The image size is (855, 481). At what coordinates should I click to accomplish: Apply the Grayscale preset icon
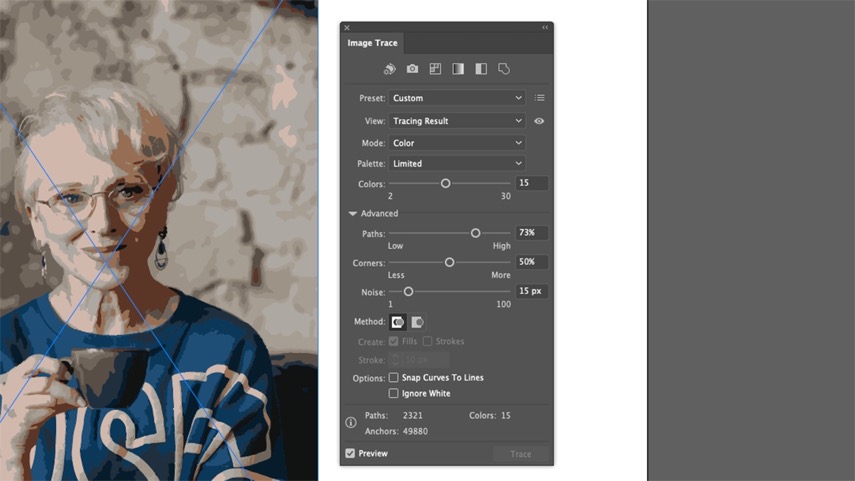pyautogui.click(x=458, y=69)
